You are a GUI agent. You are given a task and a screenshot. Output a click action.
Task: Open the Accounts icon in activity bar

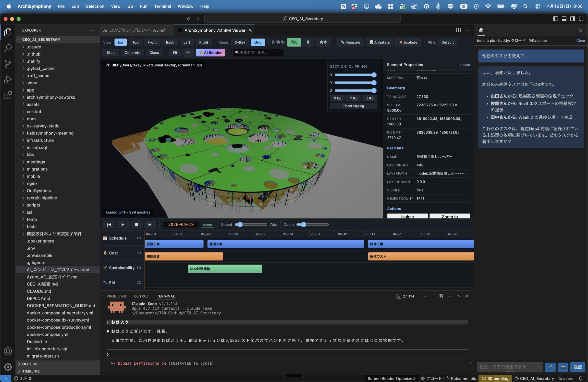pos(8,351)
